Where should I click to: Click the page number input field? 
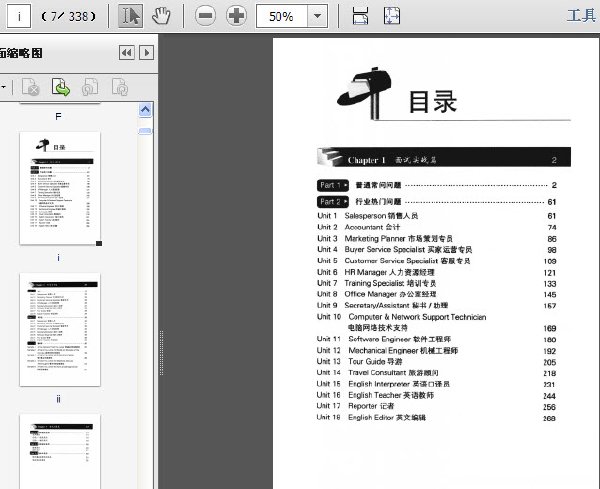coord(18,16)
